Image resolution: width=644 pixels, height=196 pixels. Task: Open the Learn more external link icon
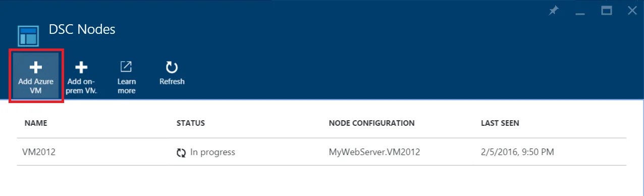(126, 67)
